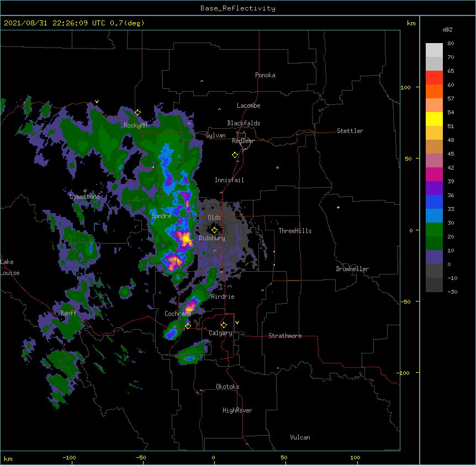The width and height of the screenshot is (476, 465).
Task: Pick the purple 36-39 dBZ legend swatch
Action: point(434,188)
